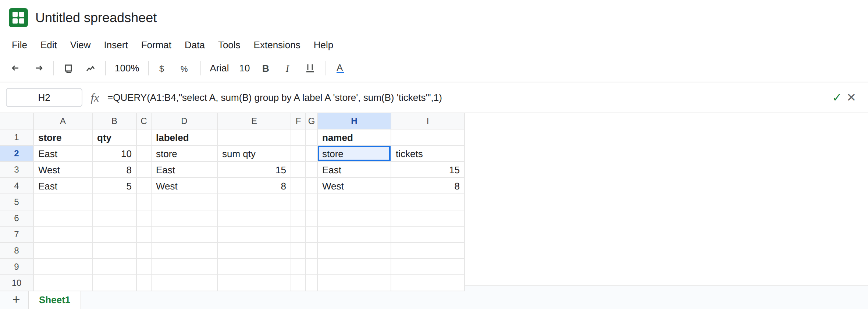Click cell E2 containing 'sum qty'
This screenshot has height=309, width=868.
click(x=254, y=153)
